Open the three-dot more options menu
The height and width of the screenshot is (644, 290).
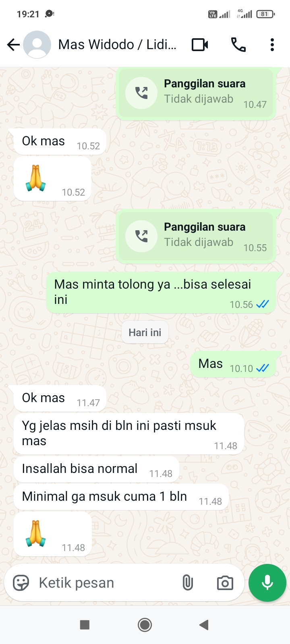tap(272, 45)
